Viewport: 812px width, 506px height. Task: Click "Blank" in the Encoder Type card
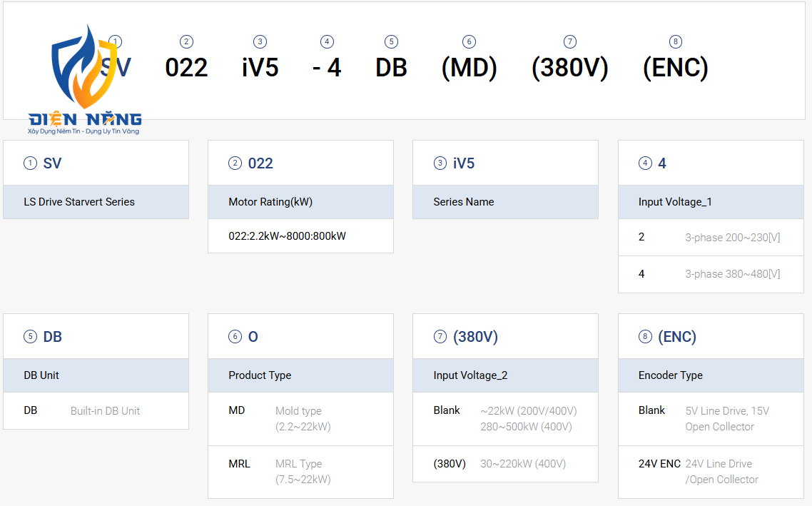(x=651, y=410)
